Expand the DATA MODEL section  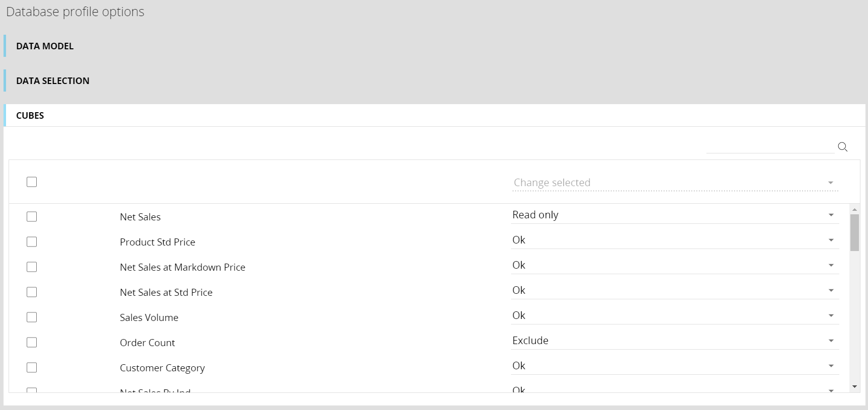coord(45,46)
